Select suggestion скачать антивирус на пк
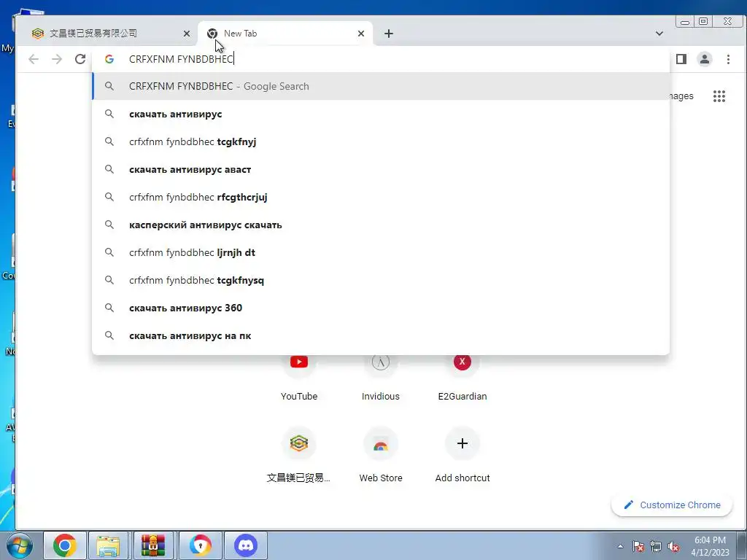 [381, 335]
